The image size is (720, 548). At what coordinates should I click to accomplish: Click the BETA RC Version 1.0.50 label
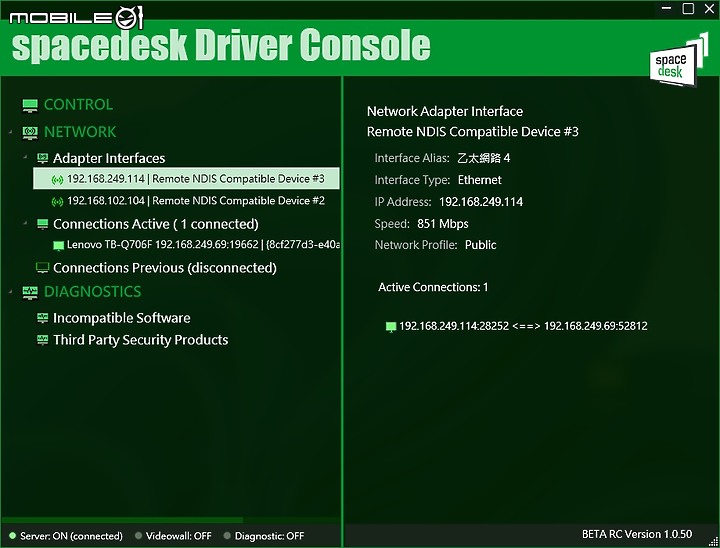(x=637, y=534)
